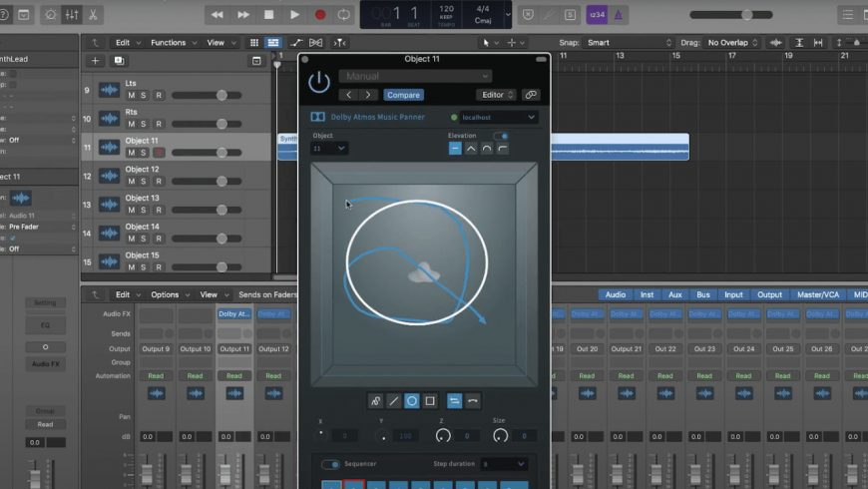
Task: Switch mixer to Audio tab
Action: (x=615, y=294)
